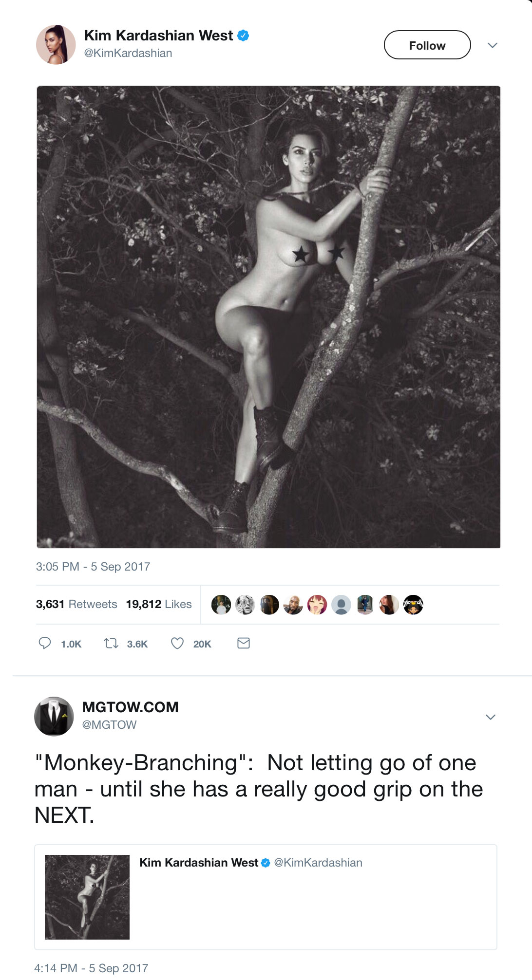
Task: Click the 3:05 PM - 5 Sep 2017 timestamp
Action: 93,567
